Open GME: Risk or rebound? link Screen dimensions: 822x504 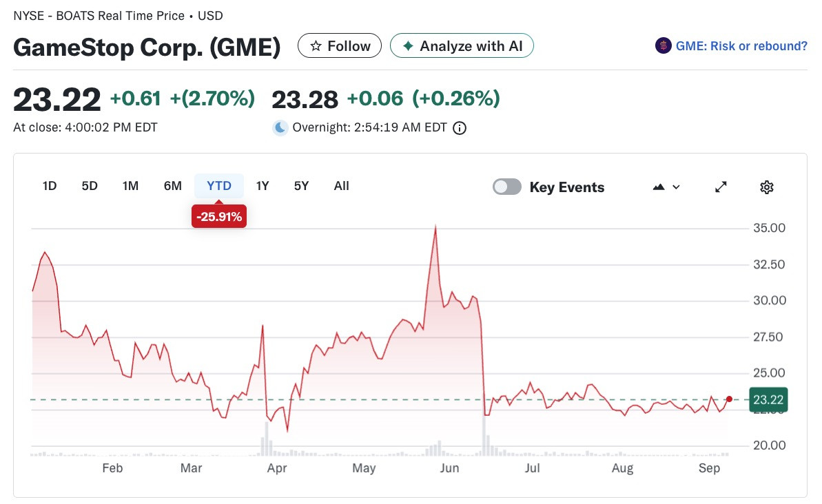(741, 46)
